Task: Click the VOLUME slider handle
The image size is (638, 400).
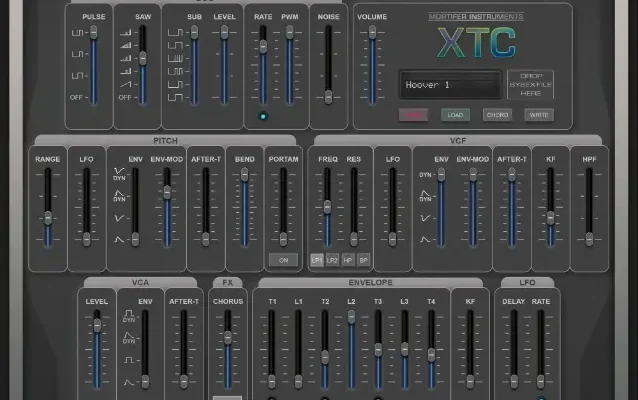Action: 372,31
